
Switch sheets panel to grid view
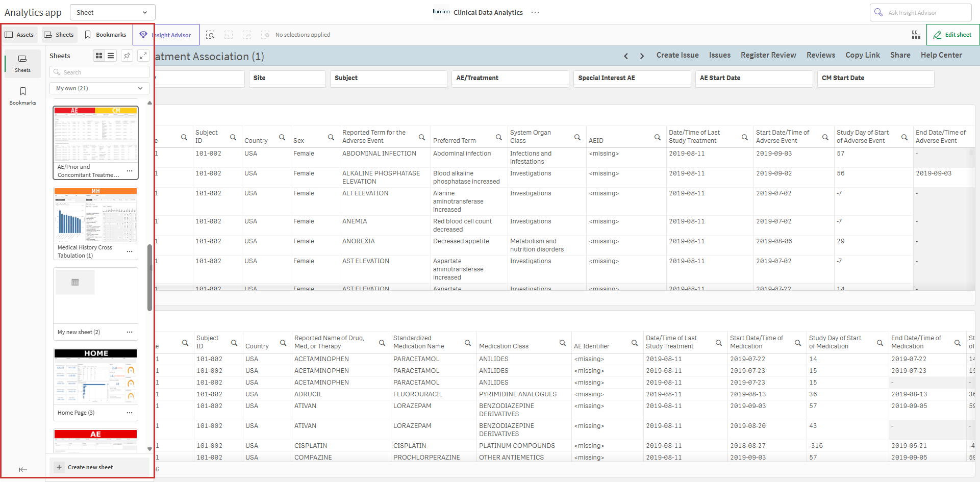point(99,56)
